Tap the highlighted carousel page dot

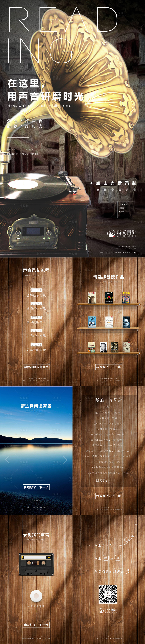tap(36, 501)
